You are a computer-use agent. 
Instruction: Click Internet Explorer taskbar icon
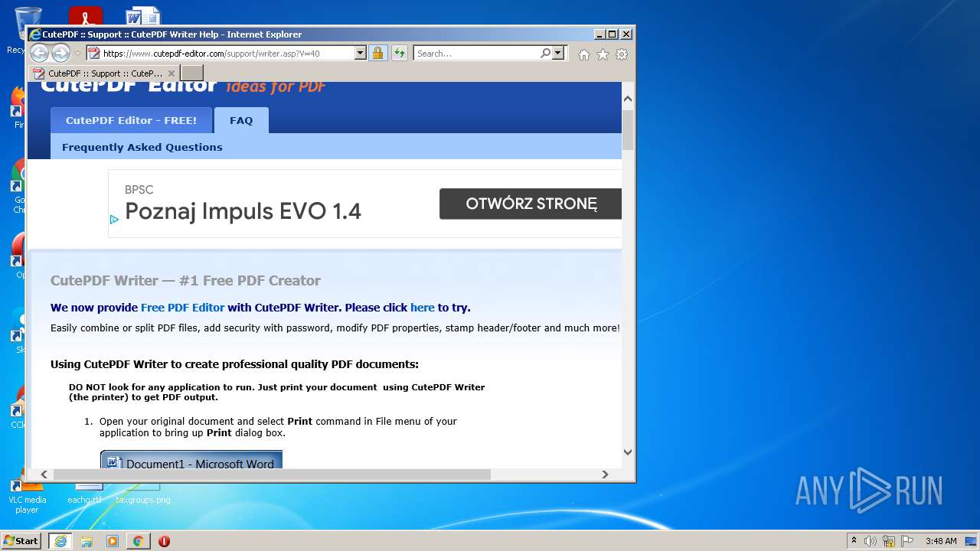tap(60, 541)
